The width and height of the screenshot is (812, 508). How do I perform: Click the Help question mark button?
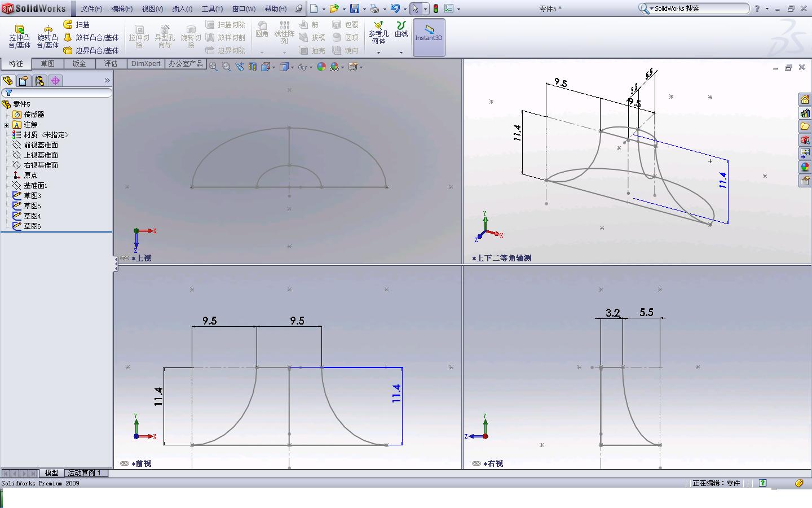pos(757,8)
